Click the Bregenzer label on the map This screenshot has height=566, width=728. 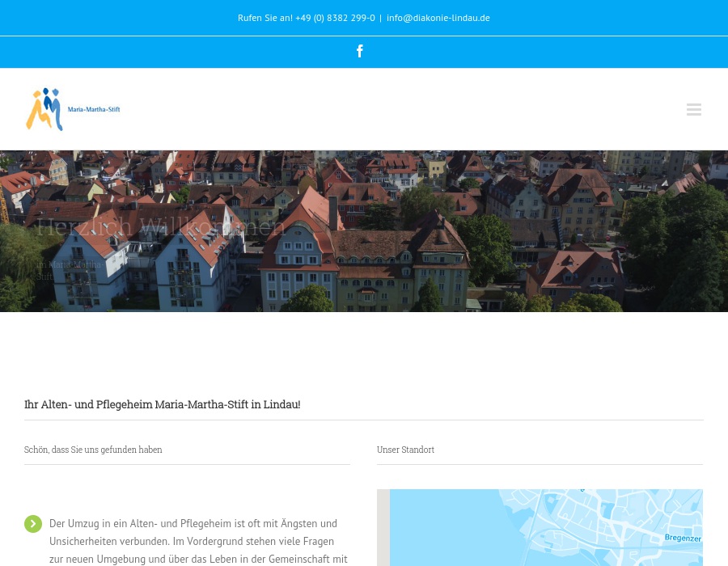tap(683, 538)
